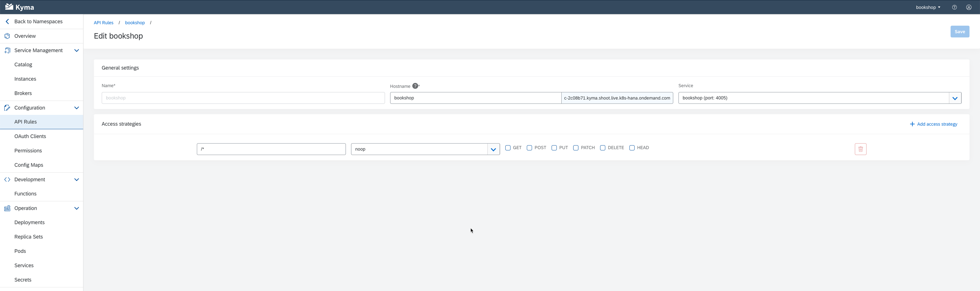980x291 pixels.
Task: Collapse the Service Management section
Action: click(77, 50)
